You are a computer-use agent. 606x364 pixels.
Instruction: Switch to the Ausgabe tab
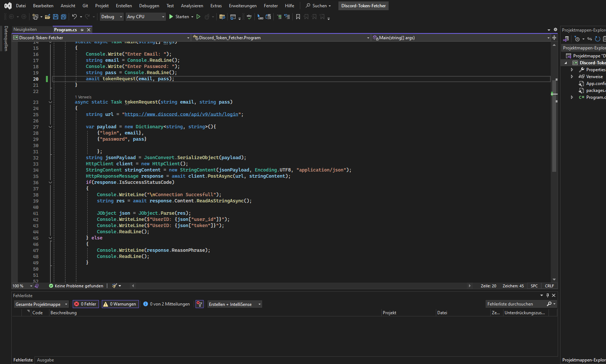coord(45,360)
